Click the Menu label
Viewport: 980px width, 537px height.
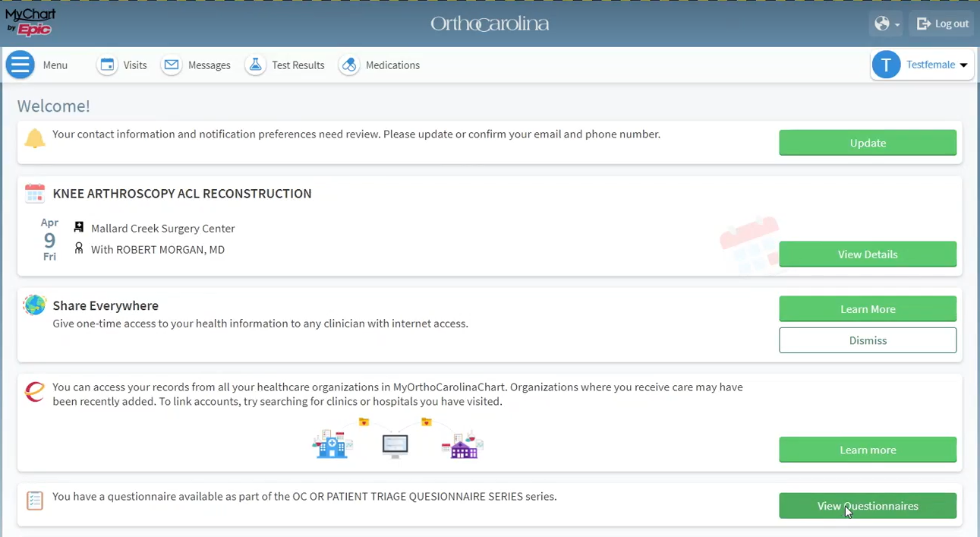pos(55,65)
